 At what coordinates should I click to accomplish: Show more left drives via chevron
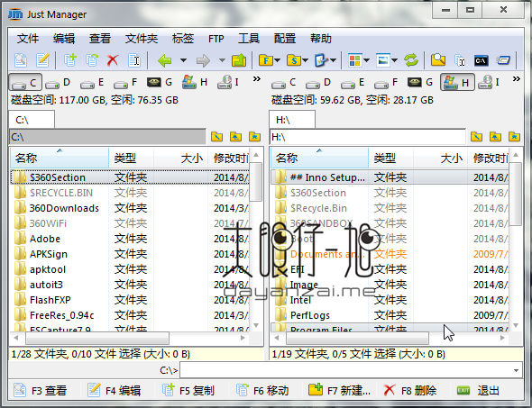(257, 79)
